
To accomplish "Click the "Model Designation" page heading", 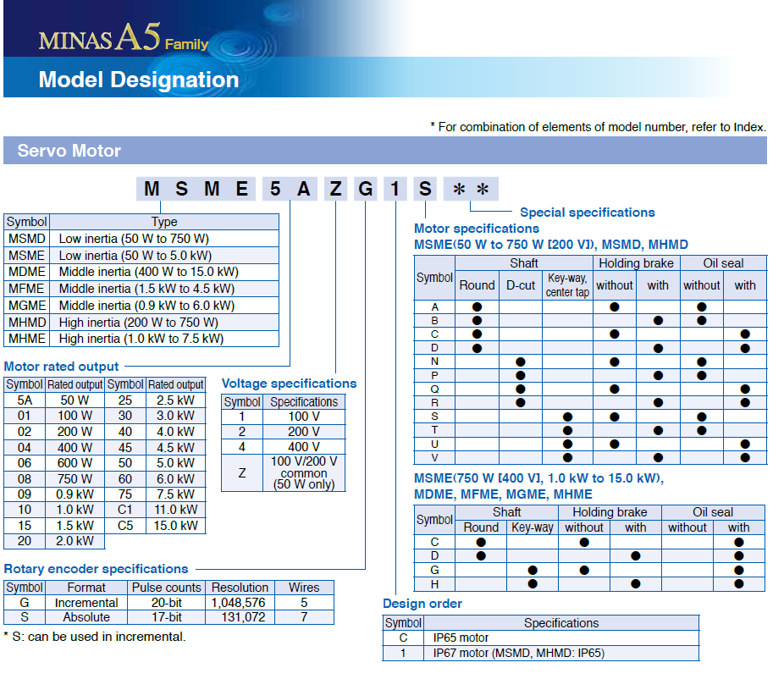I will coord(139,80).
